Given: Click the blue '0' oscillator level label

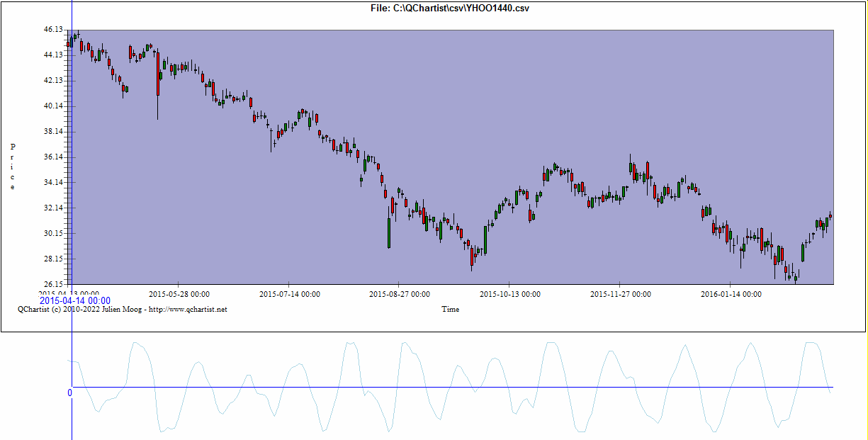Looking at the screenshot, I should click(69, 393).
